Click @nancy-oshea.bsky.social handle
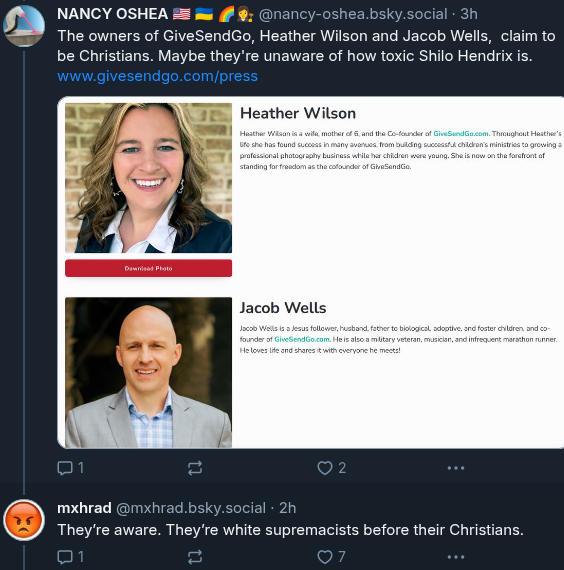The height and width of the screenshot is (570, 564). coord(353,14)
